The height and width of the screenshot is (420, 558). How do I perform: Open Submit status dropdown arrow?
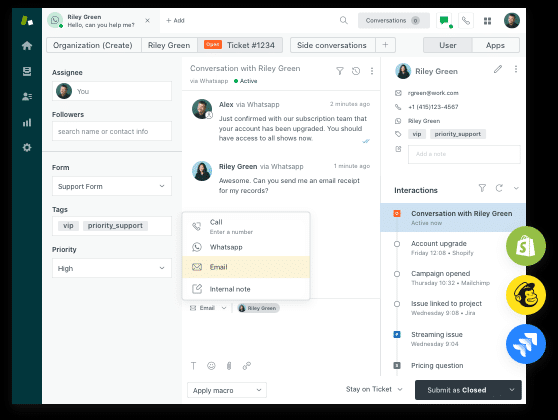(x=512, y=390)
